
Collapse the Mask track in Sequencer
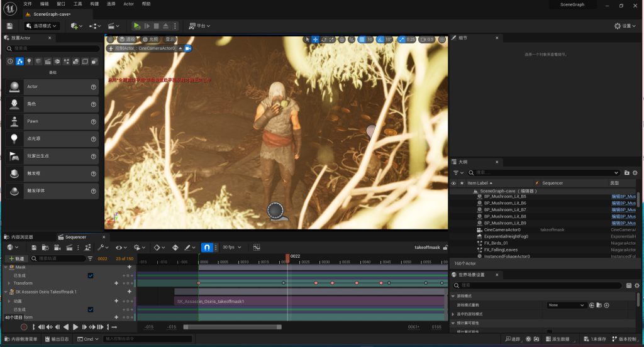point(6,267)
